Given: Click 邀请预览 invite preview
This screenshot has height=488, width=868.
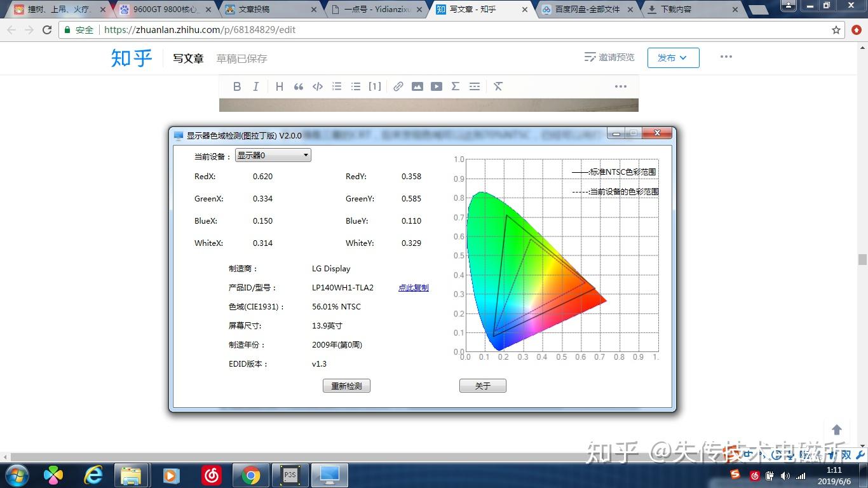Looking at the screenshot, I should tap(609, 57).
